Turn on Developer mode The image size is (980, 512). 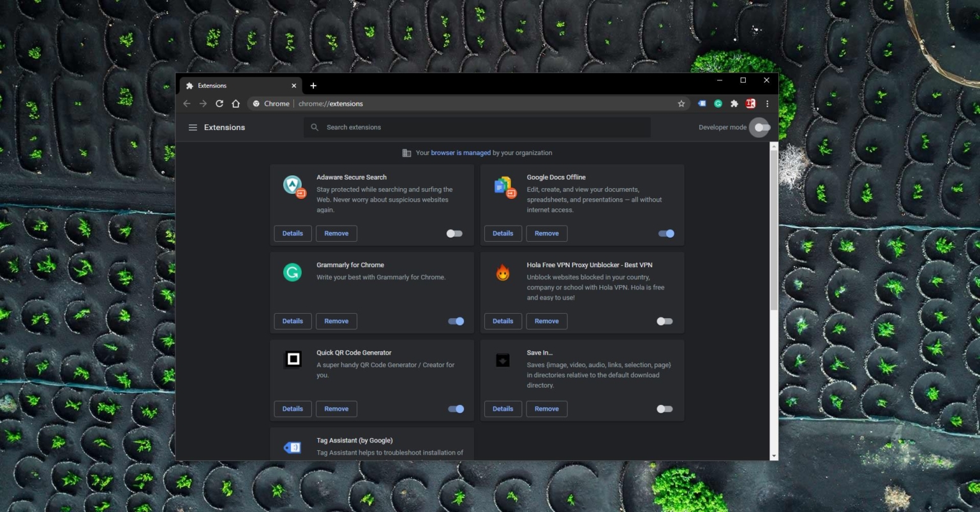(x=760, y=128)
